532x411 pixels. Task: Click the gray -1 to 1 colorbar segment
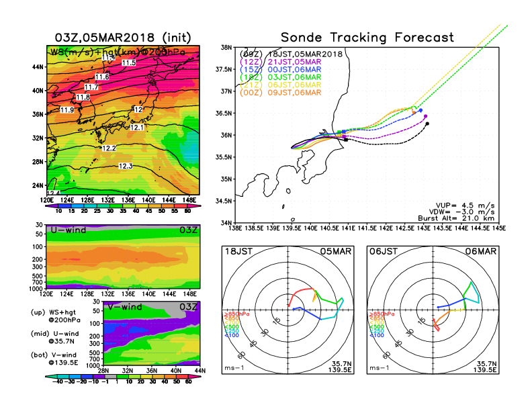pyautogui.click(x=110, y=376)
